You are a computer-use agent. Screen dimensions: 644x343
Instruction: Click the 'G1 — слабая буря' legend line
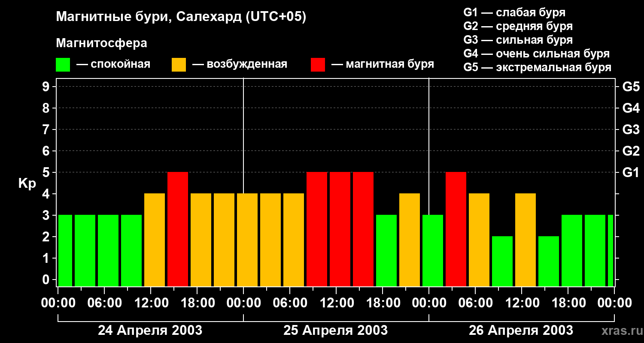514,12
